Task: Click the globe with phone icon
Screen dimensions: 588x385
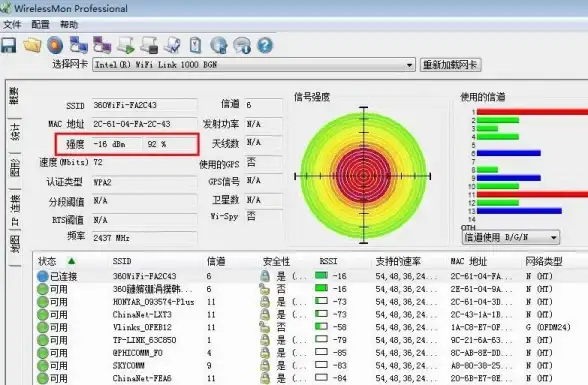Action: click(x=219, y=45)
